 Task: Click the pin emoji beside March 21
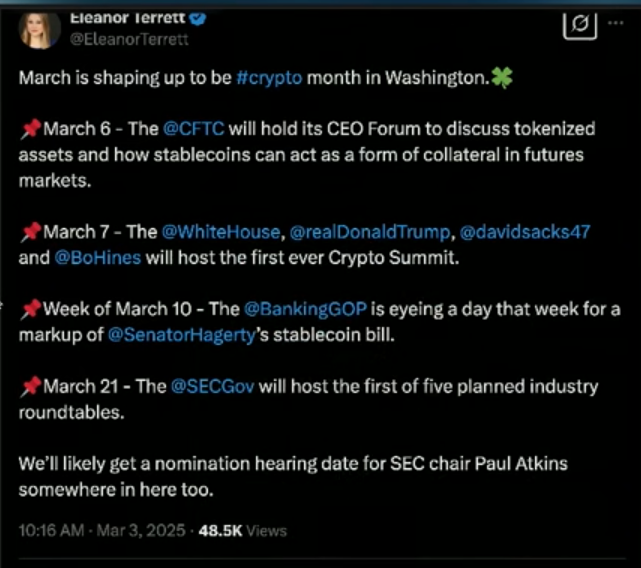click(30, 385)
